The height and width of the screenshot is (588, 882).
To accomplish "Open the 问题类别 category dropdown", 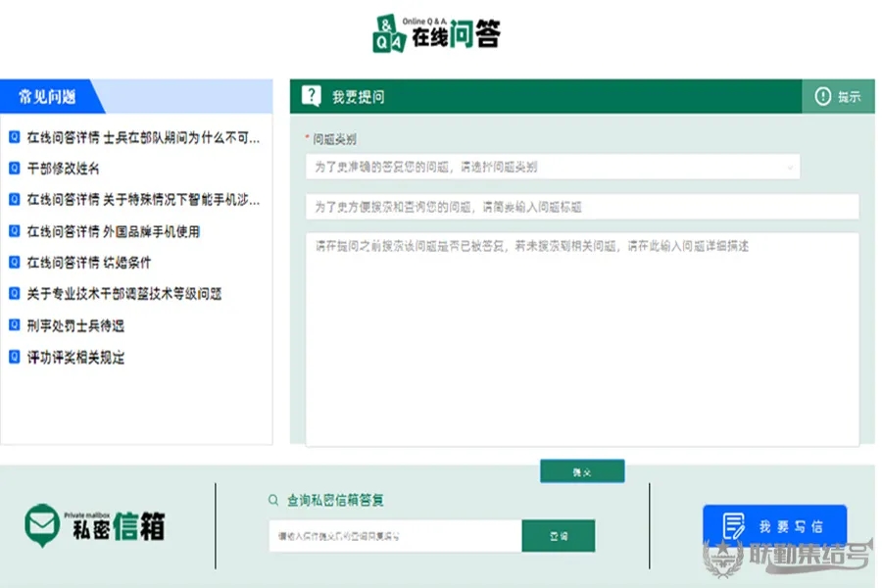I will [x=552, y=167].
